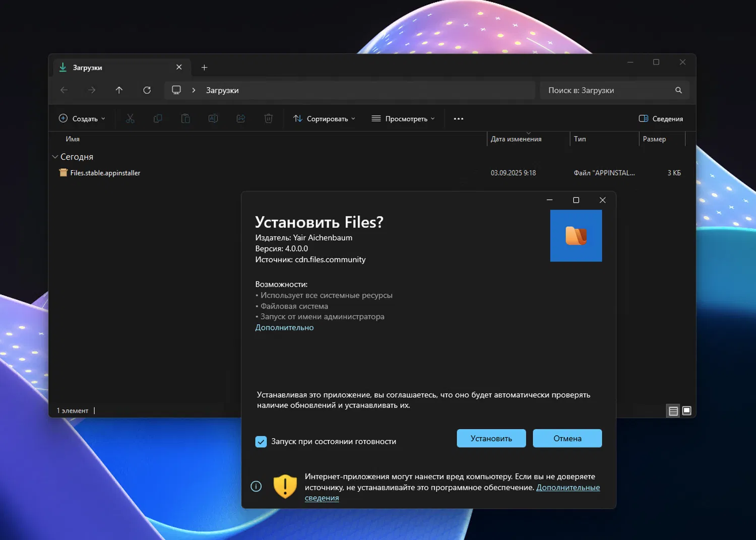Image resolution: width=756 pixels, height=540 pixels.
Task: Close the Загрузки tab
Action: (x=179, y=67)
